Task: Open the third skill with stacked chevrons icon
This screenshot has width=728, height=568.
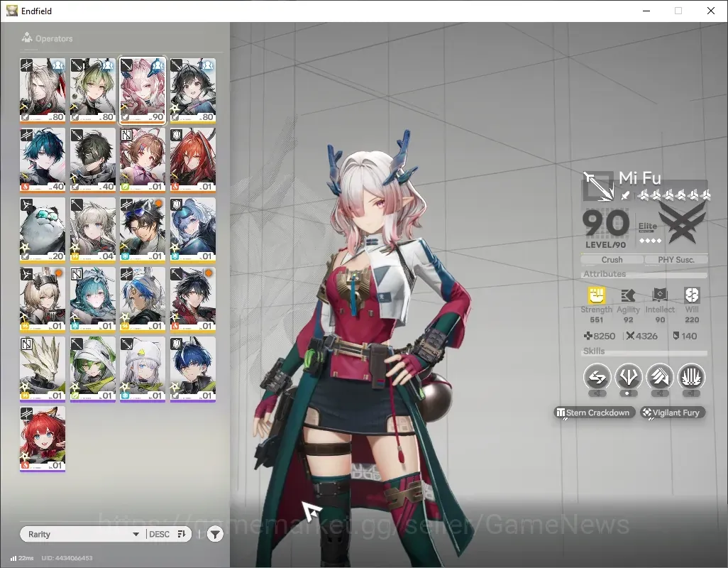Action: click(x=660, y=376)
